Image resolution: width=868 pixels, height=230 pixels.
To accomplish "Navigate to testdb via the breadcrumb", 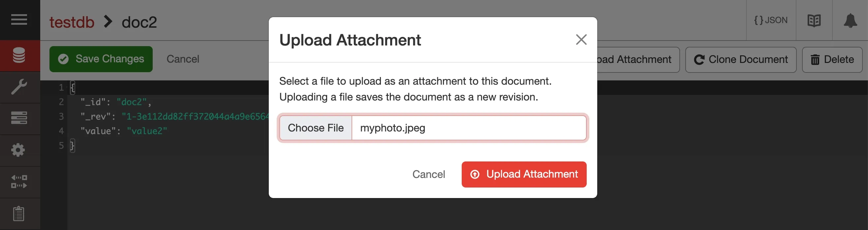I will click(72, 22).
